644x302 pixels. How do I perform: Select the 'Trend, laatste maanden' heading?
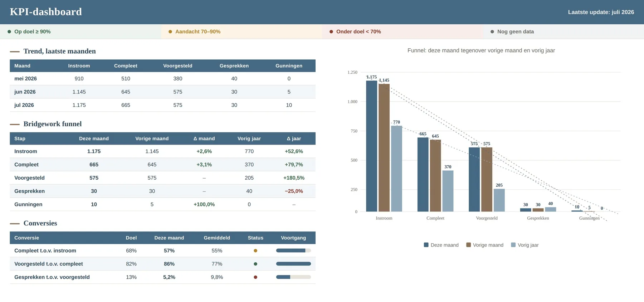(x=59, y=51)
